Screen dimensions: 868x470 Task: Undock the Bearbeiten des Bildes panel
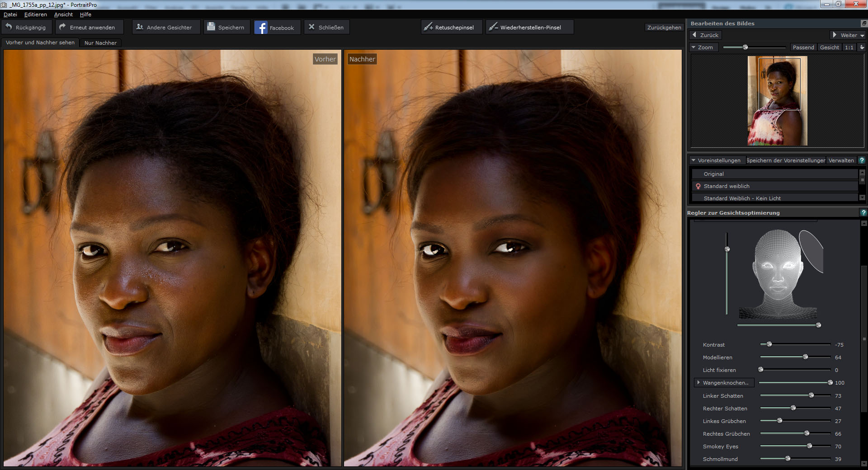[864, 23]
